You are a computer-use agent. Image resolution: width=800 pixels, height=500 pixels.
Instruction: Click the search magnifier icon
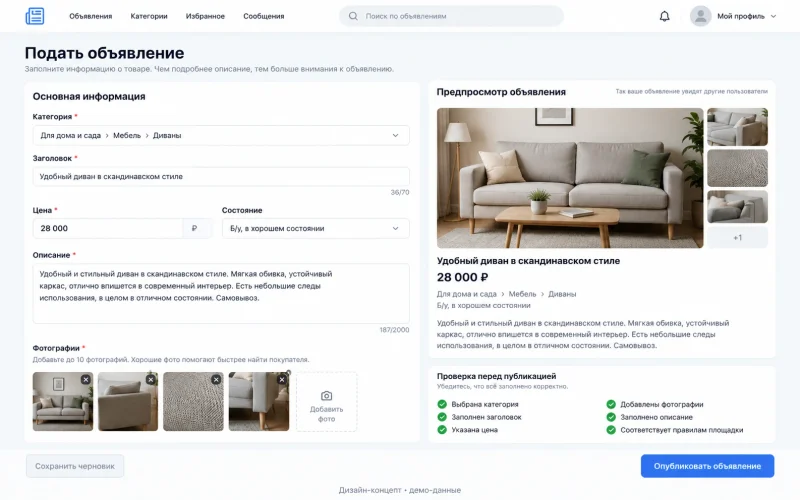353,16
